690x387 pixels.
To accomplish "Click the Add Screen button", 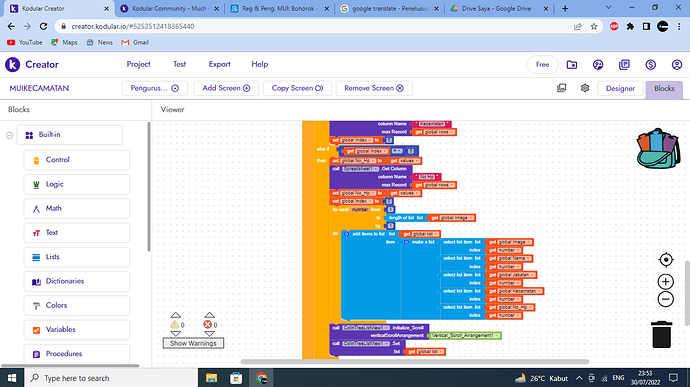I will tap(226, 88).
